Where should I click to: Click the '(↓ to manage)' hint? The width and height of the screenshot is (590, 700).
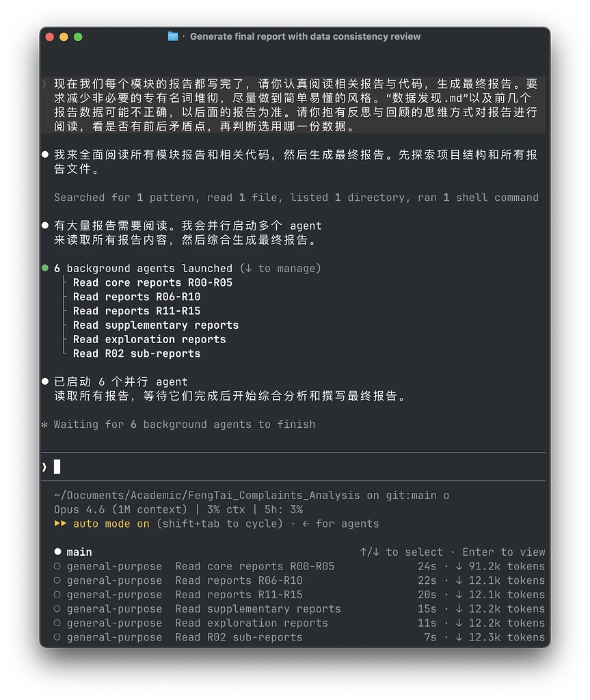tap(280, 268)
